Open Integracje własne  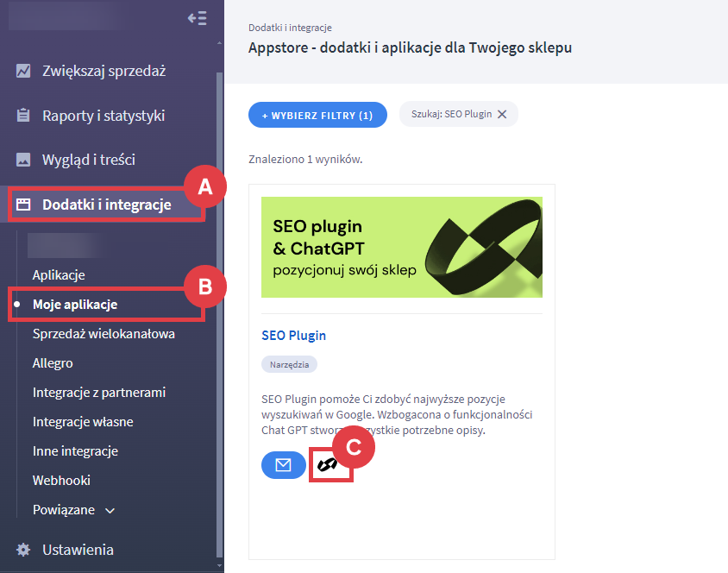(x=83, y=422)
